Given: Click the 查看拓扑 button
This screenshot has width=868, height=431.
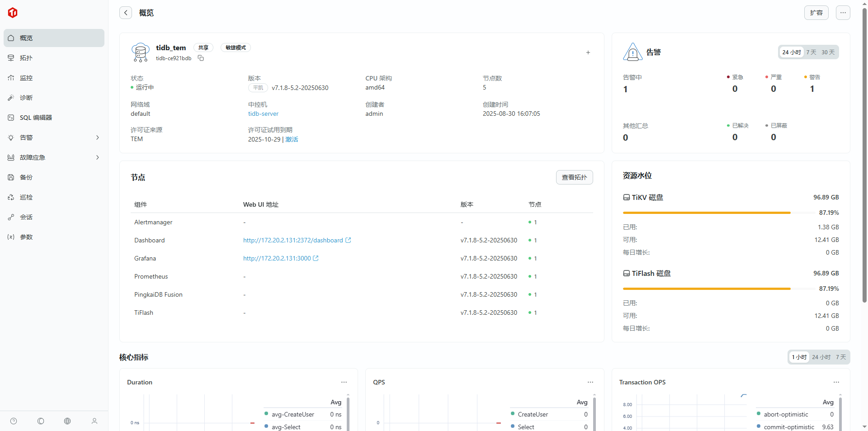Looking at the screenshot, I should 575,177.
